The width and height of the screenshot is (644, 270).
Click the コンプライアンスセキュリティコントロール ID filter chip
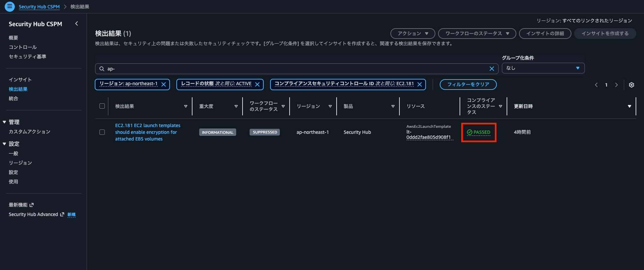pyautogui.click(x=344, y=84)
